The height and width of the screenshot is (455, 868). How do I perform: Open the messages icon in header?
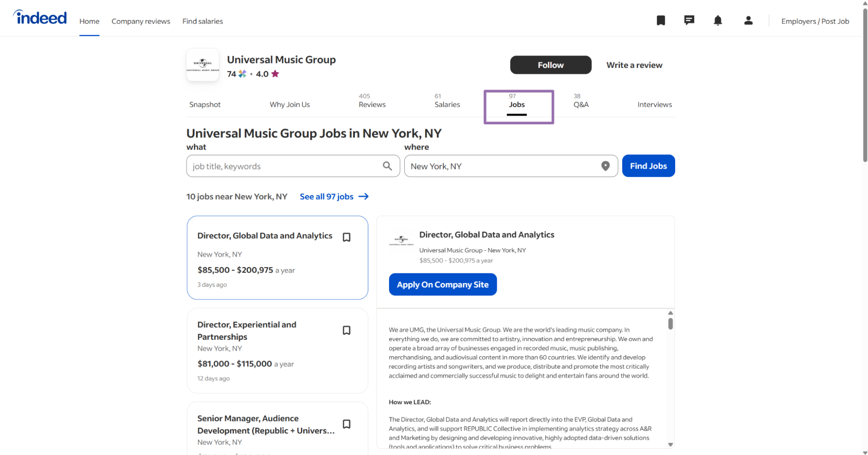click(689, 20)
